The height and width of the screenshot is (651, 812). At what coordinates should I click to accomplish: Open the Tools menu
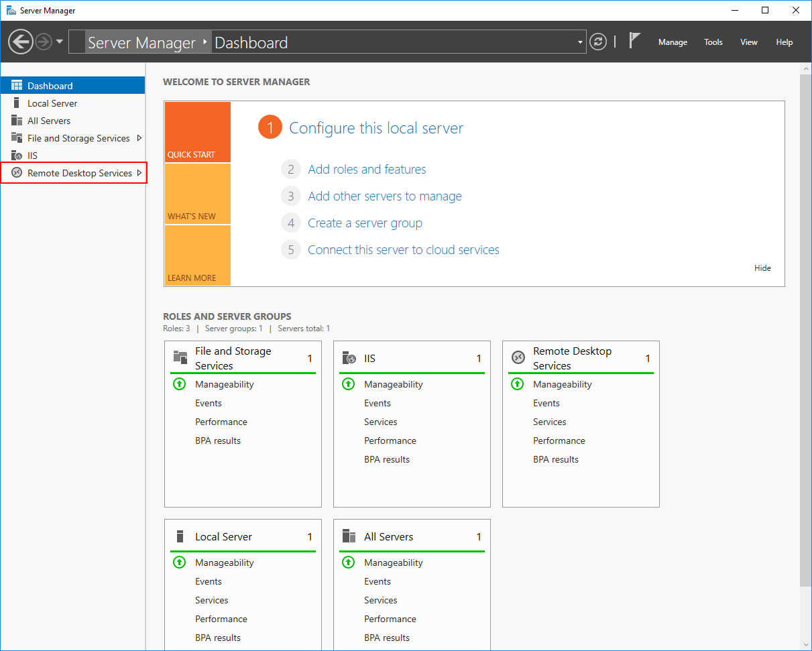[713, 42]
